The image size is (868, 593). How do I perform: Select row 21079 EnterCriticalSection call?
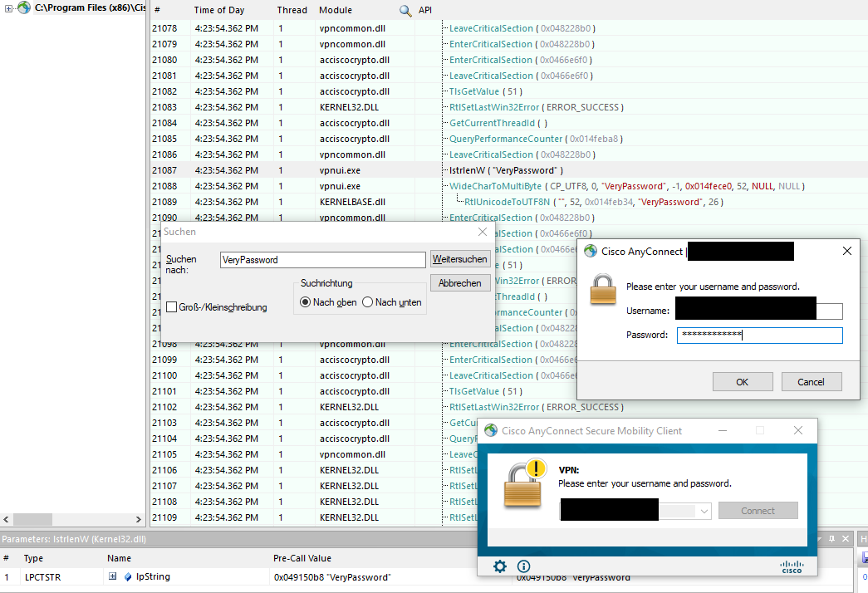tap(522, 44)
